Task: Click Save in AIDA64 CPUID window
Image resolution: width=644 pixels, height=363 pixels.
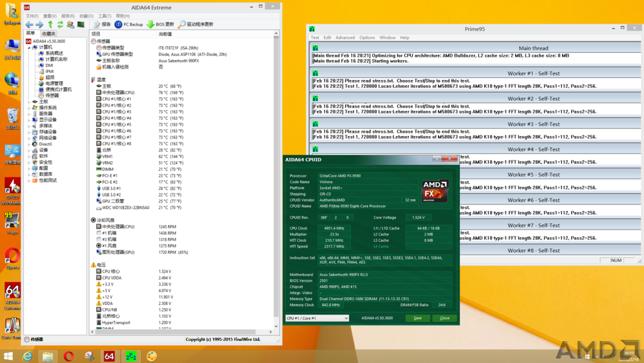Action: (x=418, y=319)
